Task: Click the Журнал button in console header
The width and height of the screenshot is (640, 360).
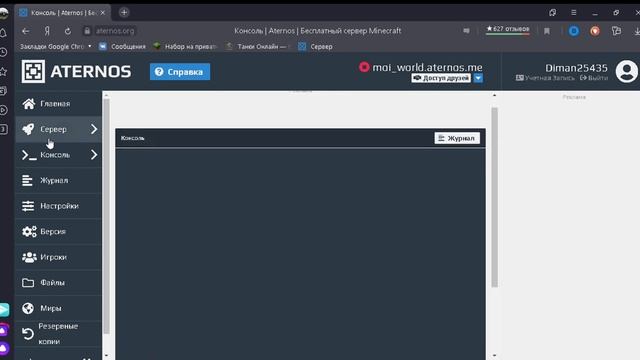Action: (x=457, y=138)
